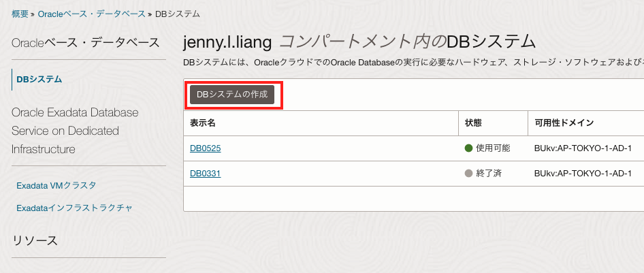Click the 可用性ドメイン column header
644x273 pixels.
pyautogui.click(x=564, y=123)
